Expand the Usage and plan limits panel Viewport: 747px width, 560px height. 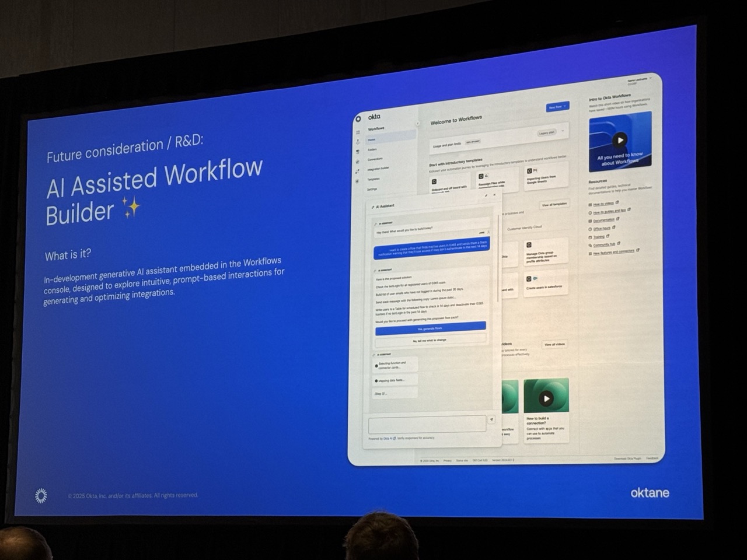[563, 131]
